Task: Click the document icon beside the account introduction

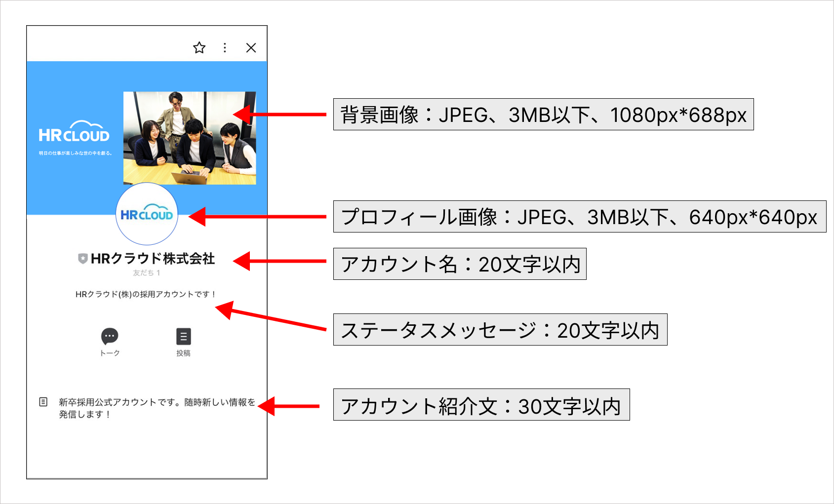Action: tap(43, 402)
